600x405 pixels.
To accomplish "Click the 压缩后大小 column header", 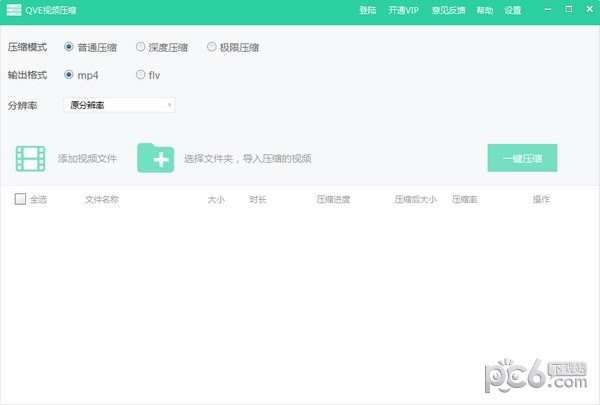I will [x=416, y=199].
